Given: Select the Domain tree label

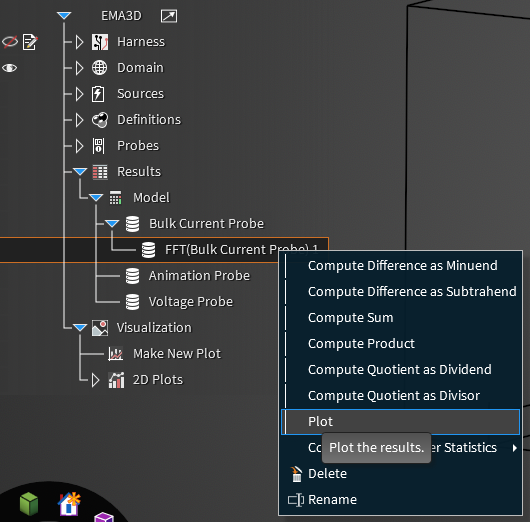Looking at the screenshot, I should pyautogui.click(x=140, y=68).
